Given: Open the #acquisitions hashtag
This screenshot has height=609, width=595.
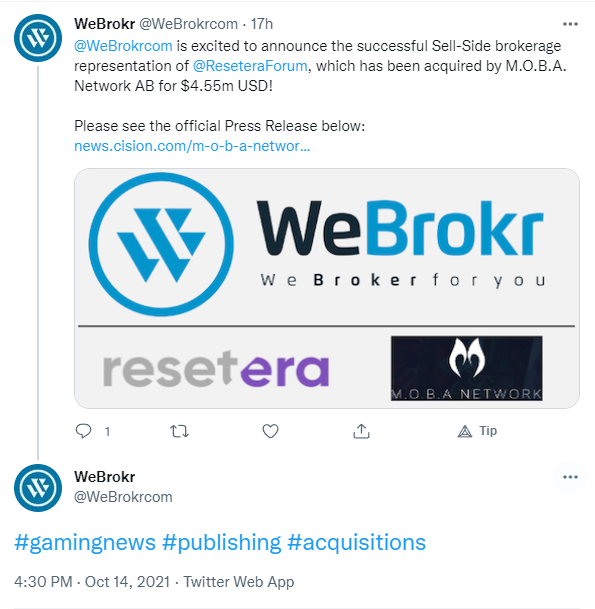Looking at the screenshot, I should click(x=357, y=542).
